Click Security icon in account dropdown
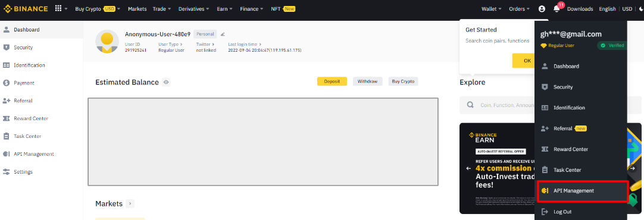This screenshot has width=644, height=220. (545, 87)
